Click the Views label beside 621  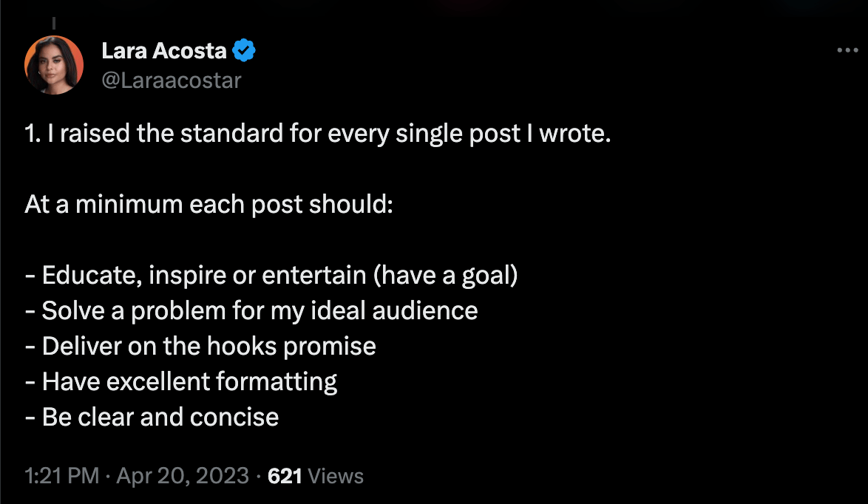click(x=336, y=476)
